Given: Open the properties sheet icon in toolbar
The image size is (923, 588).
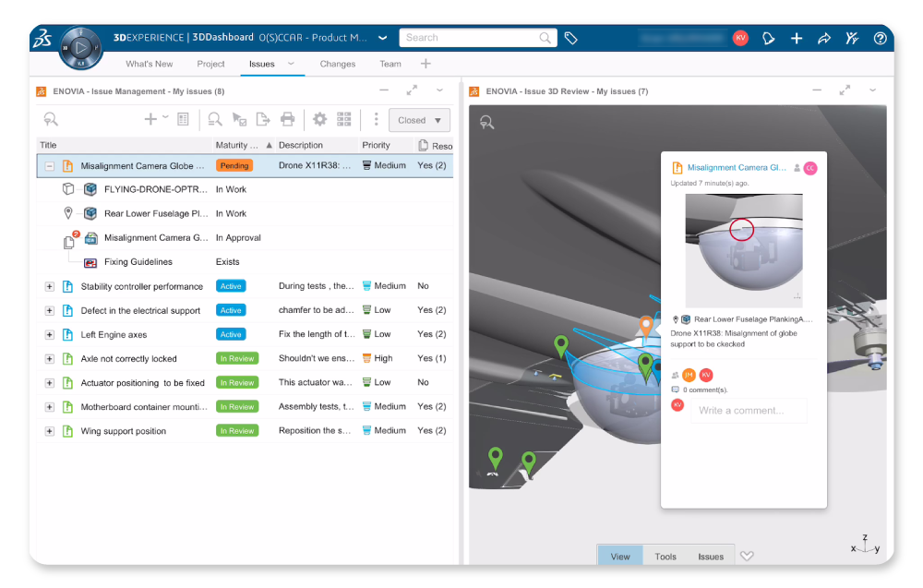Looking at the screenshot, I should pyautogui.click(x=183, y=119).
